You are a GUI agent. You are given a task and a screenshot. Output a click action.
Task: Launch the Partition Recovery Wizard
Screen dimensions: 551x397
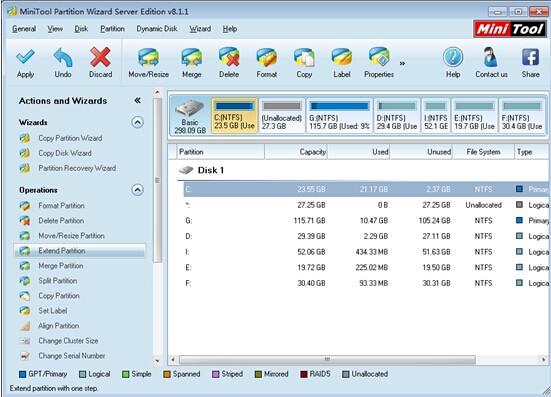pyautogui.click(x=77, y=168)
